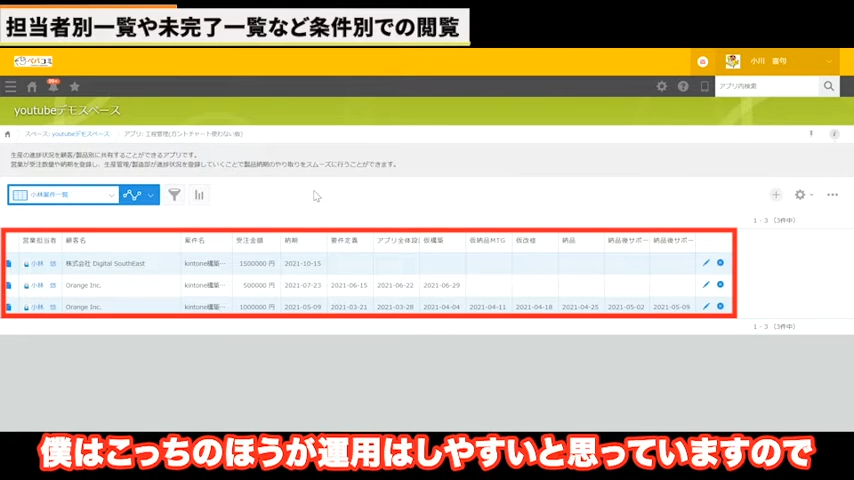
Task: Switch to mobile view icon
Action: point(704,86)
